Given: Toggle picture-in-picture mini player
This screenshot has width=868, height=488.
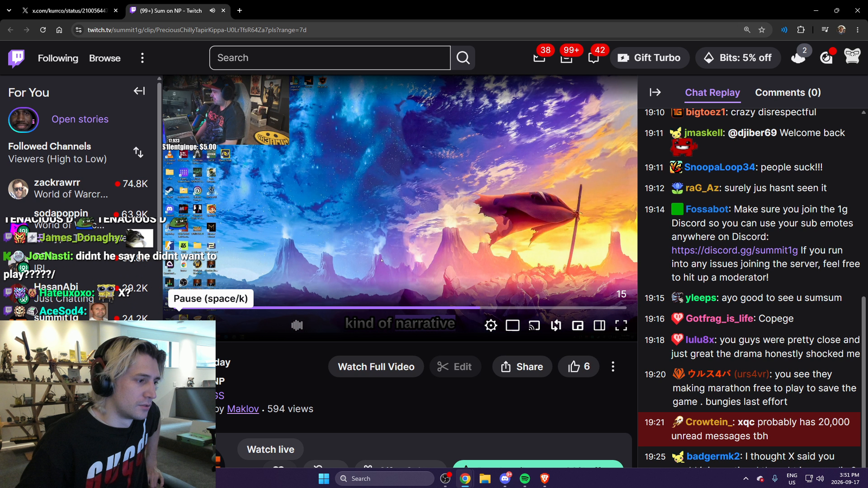Looking at the screenshot, I should (578, 325).
